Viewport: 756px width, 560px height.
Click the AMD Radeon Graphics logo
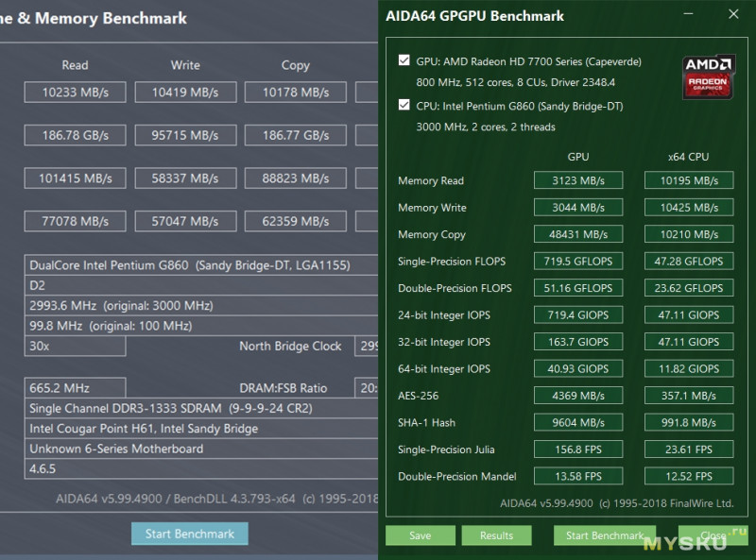pyautogui.click(x=708, y=77)
